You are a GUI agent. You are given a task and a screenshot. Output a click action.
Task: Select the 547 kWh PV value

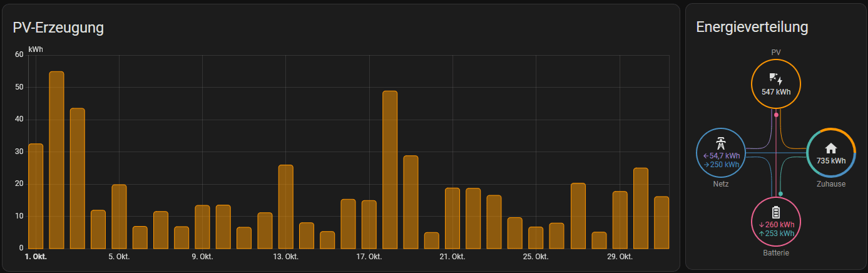[x=776, y=91]
